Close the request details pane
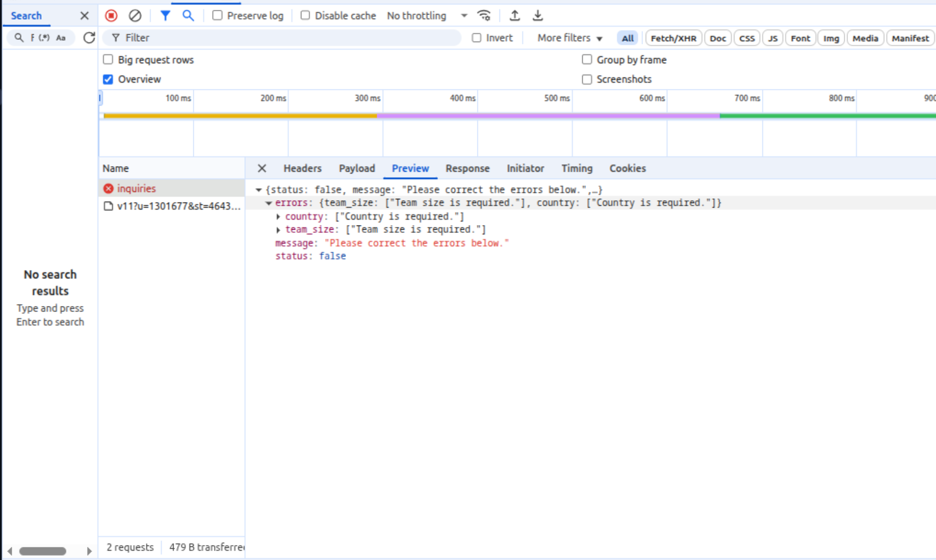The height and width of the screenshot is (560, 936). coord(262,168)
